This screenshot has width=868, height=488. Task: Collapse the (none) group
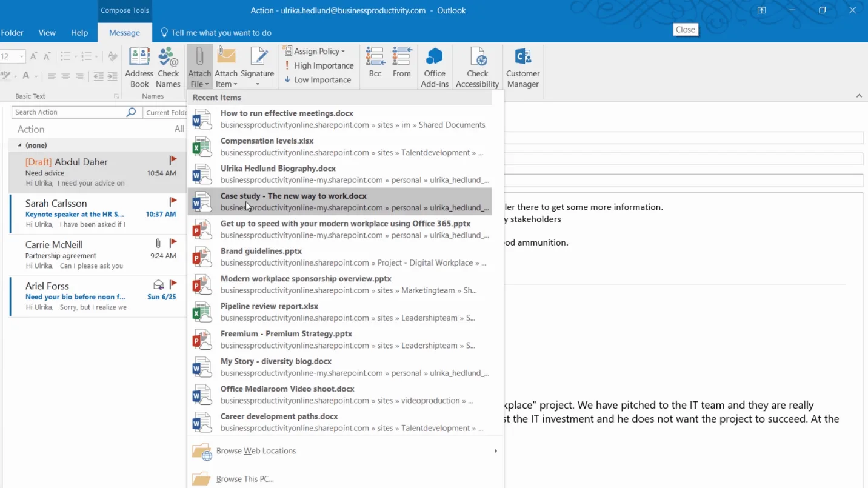point(20,145)
